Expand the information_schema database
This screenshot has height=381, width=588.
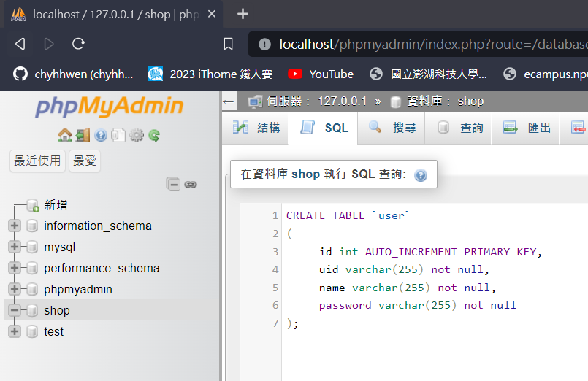pyautogui.click(x=15, y=226)
